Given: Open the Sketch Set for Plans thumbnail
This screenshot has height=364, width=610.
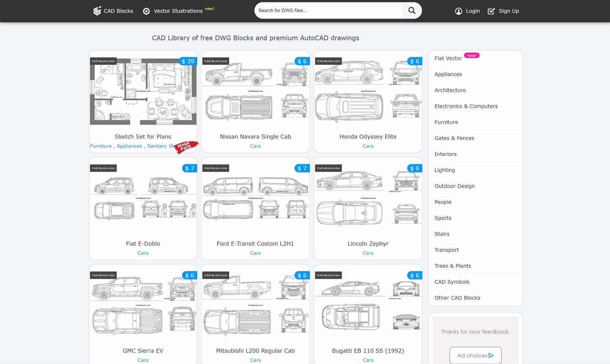Looking at the screenshot, I should coord(143,91).
